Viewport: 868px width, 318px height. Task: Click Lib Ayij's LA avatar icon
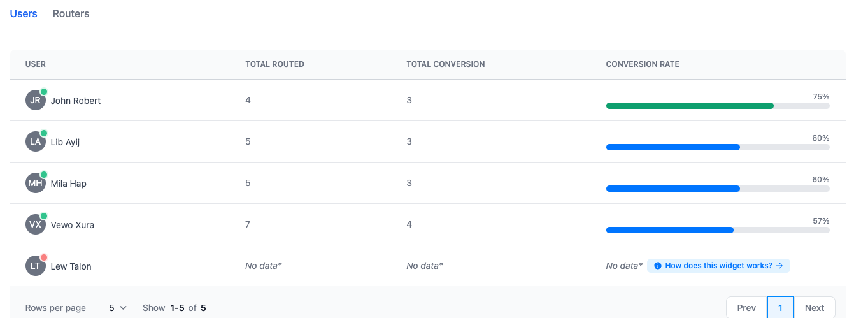[x=36, y=142]
